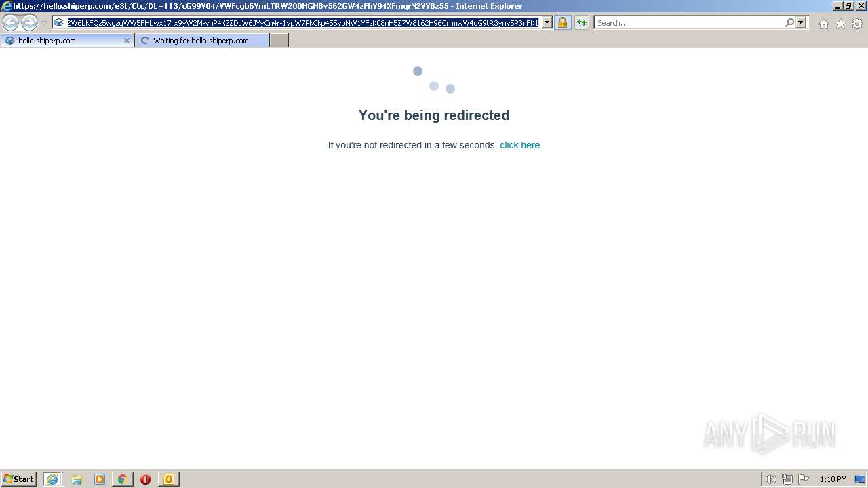Focus the Search box
Image resolution: width=868 pixels, height=488 pixels.
coord(689,23)
